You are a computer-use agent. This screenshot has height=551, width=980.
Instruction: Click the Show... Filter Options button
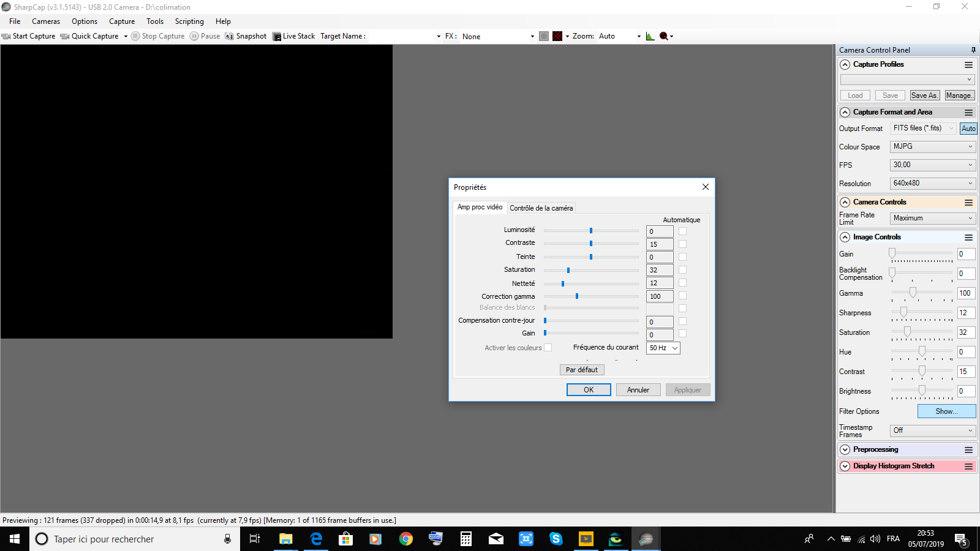946,411
